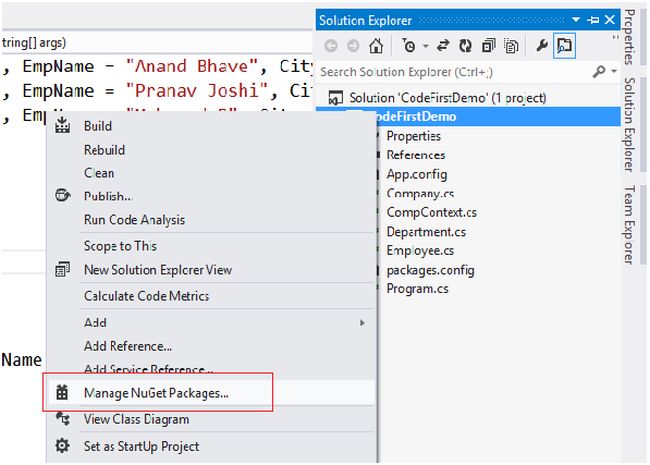This screenshot has height=465, width=650.
Task: Click the Set as StartUp Project gear icon
Action: pyautogui.click(x=63, y=446)
